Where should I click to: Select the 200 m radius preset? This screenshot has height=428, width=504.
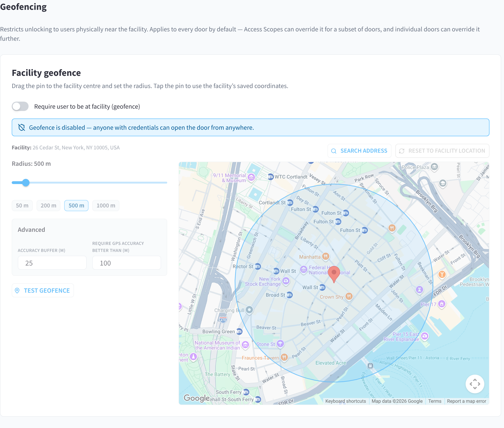click(48, 206)
